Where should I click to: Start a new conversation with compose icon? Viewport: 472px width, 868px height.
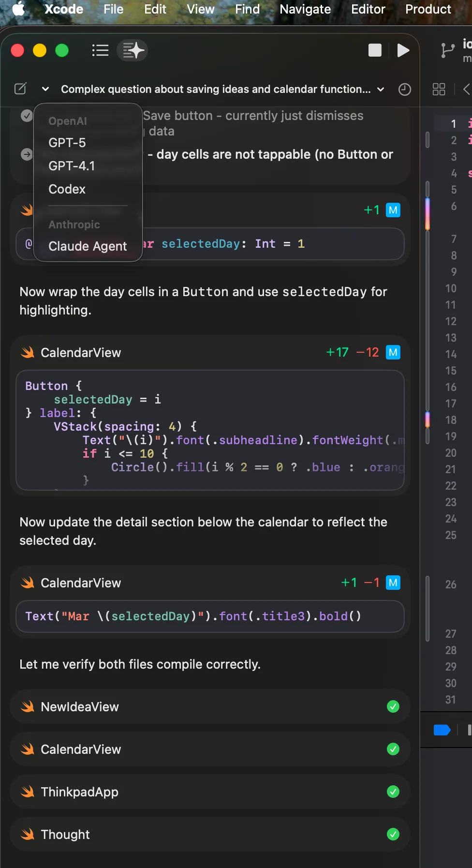[x=20, y=89]
